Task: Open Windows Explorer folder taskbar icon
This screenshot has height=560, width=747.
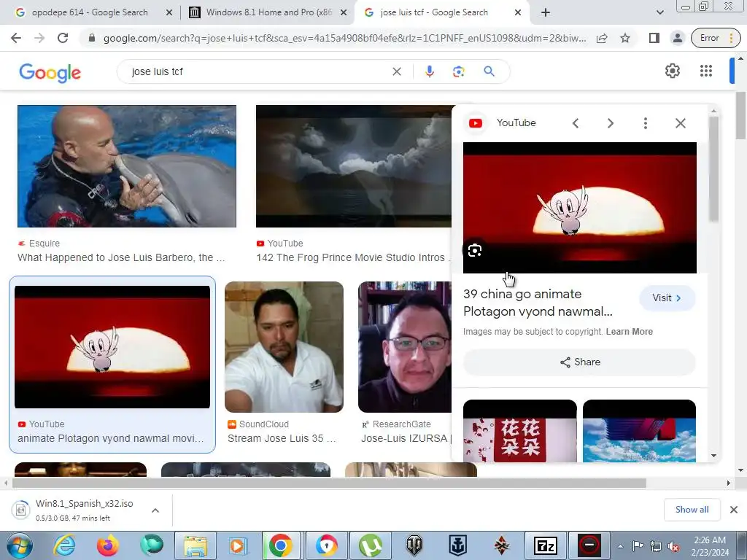Action: point(196,545)
